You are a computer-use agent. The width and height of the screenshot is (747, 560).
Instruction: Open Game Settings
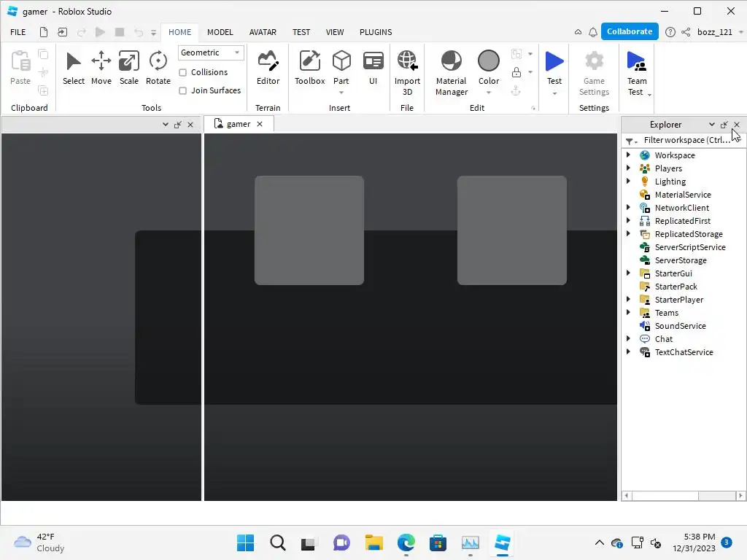click(594, 73)
